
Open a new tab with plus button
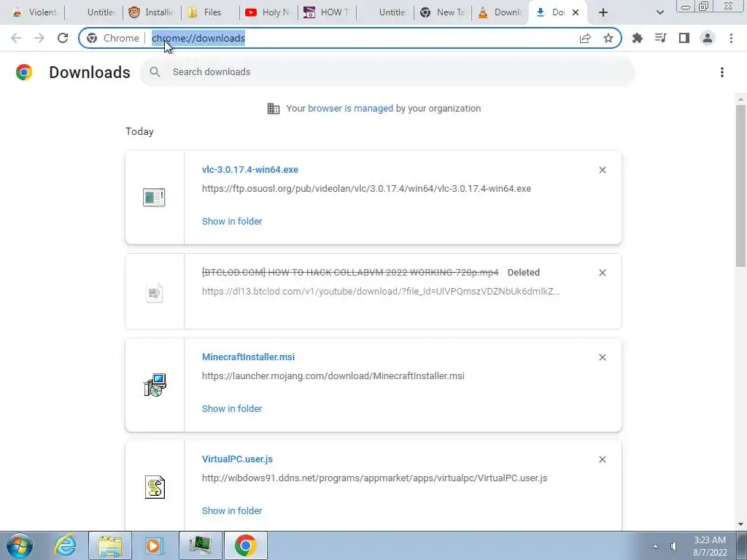pos(603,12)
